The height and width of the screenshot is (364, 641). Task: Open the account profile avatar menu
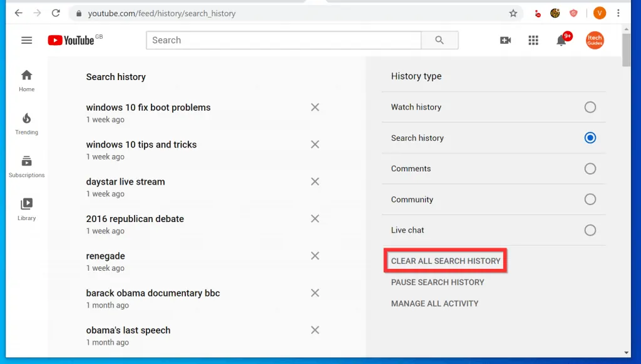595,40
